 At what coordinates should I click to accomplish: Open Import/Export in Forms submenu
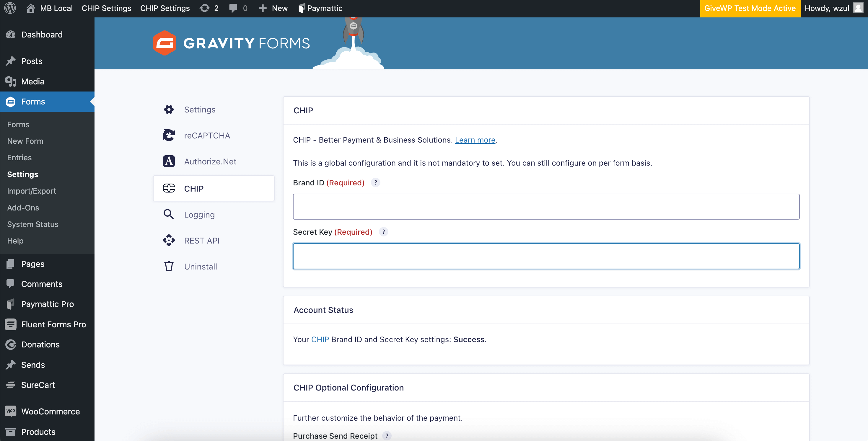point(32,191)
